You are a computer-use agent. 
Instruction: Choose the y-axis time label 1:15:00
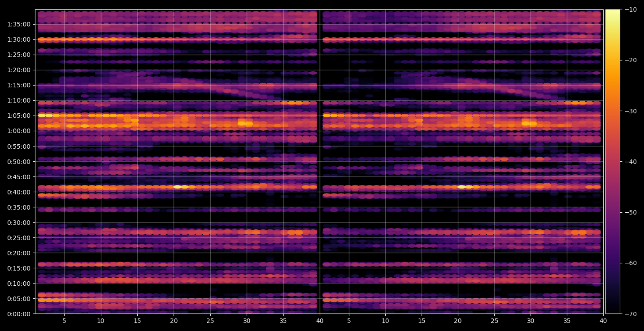pyautogui.click(x=19, y=85)
